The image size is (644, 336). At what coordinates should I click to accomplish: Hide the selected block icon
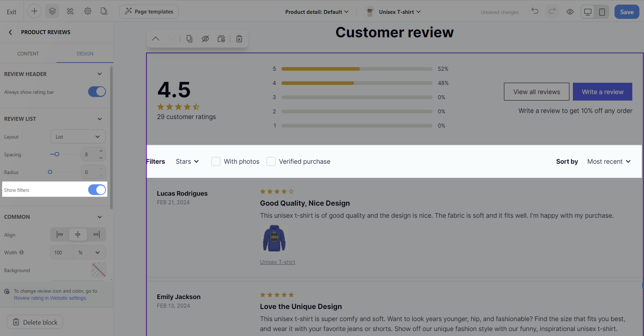pos(205,39)
